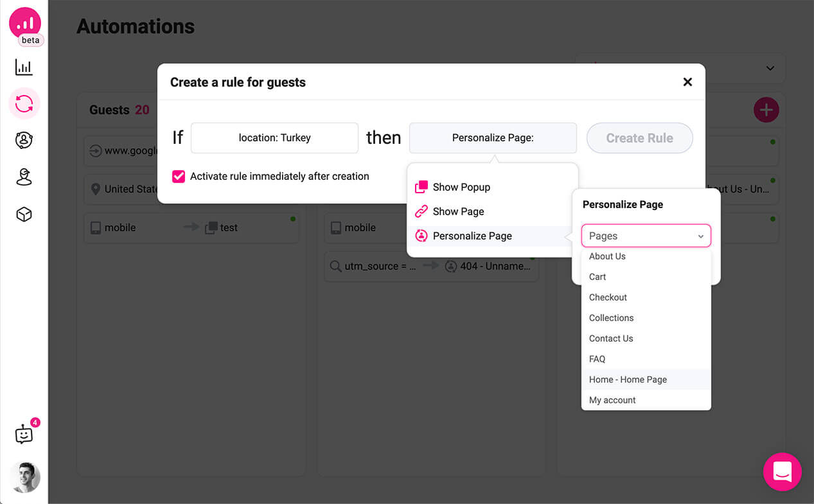
Task: Select FAQ from Pages list
Action: click(x=646, y=359)
